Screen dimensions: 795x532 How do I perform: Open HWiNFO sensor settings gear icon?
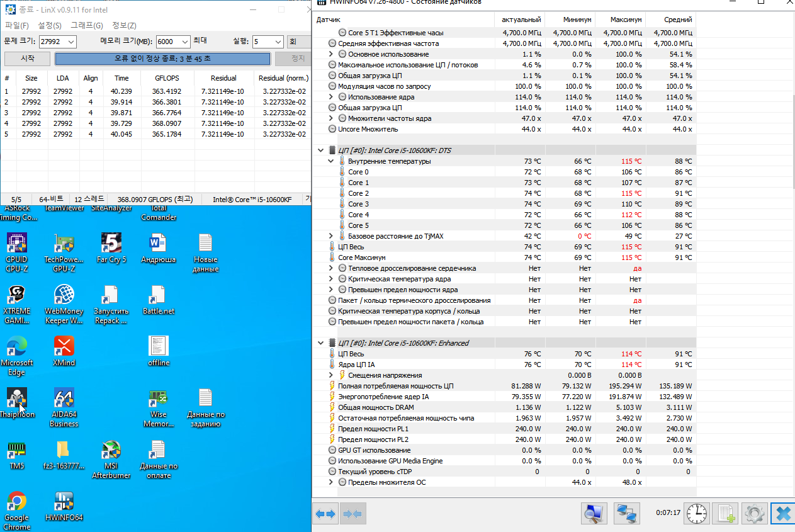tap(753, 514)
